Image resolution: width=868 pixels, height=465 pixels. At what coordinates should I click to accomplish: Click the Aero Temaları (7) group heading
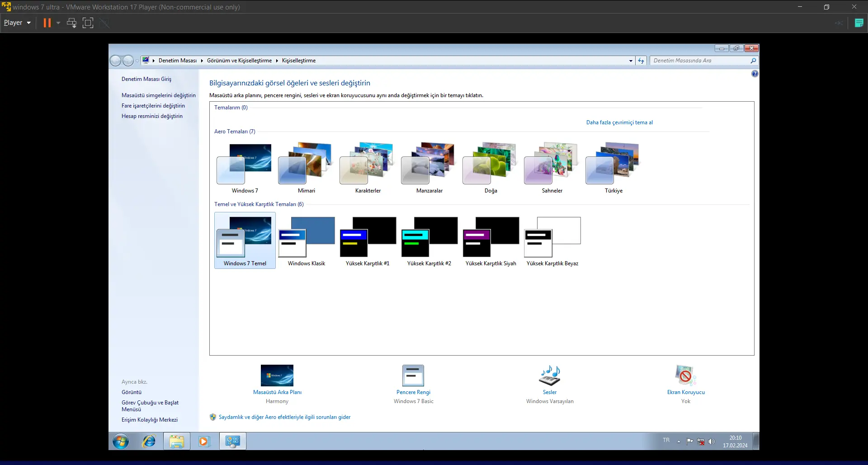[x=235, y=132]
